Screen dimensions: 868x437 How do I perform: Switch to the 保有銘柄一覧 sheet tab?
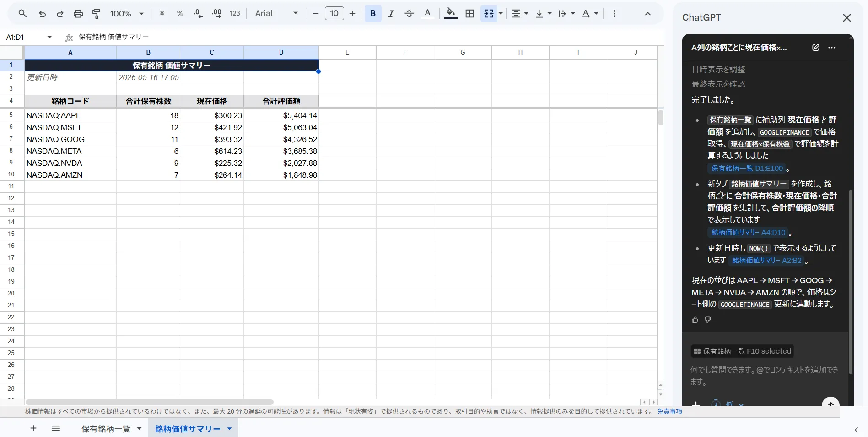[x=106, y=429]
